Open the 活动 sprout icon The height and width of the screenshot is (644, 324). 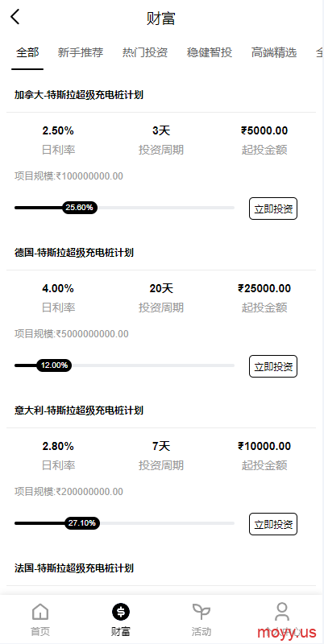coord(201,612)
